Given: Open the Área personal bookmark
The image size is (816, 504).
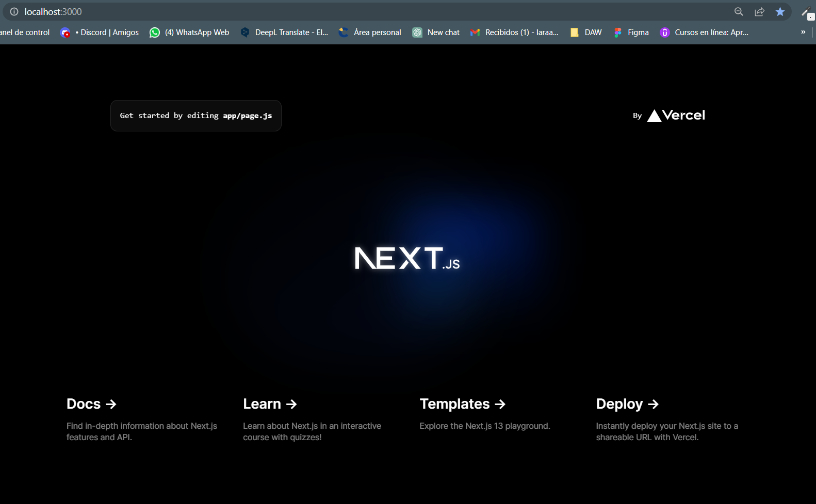Looking at the screenshot, I should (370, 32).
